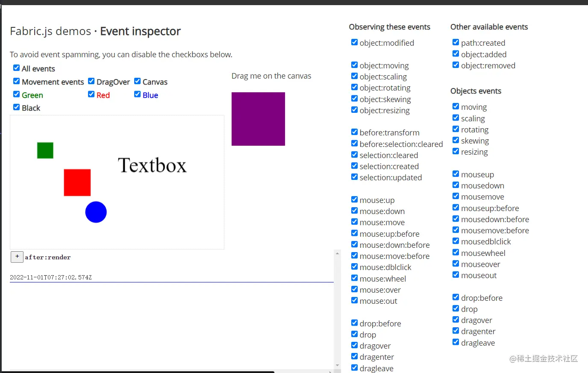Disable the mouseout checkbox
This screenshot has width=588, height=373.
pyautogui.click(x=456, y=275)
